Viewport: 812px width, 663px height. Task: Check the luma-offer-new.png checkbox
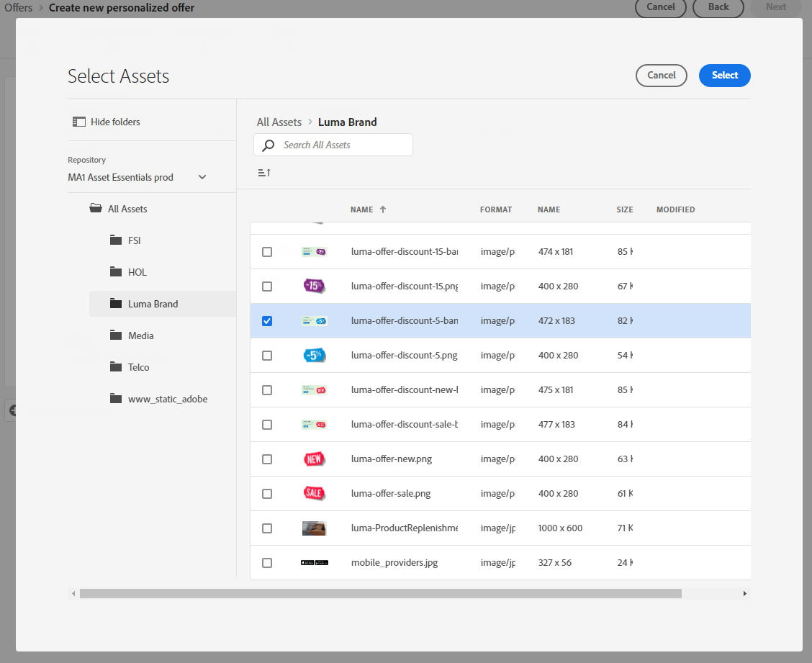[x=267, y=459]
